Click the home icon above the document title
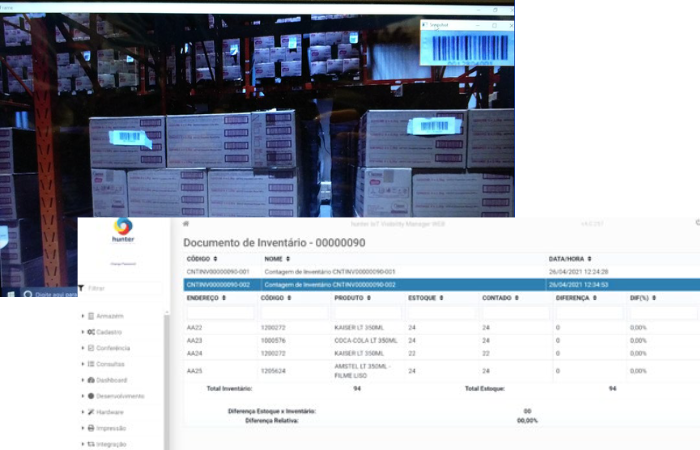The width and height of the screenshot is (700, 450). click(x=186, y=223)
